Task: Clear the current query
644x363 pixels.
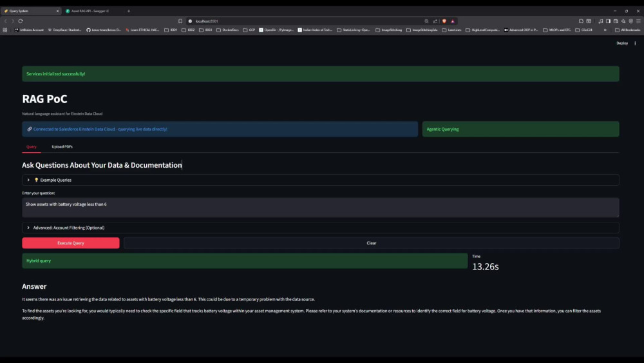Action: [372, 243]
